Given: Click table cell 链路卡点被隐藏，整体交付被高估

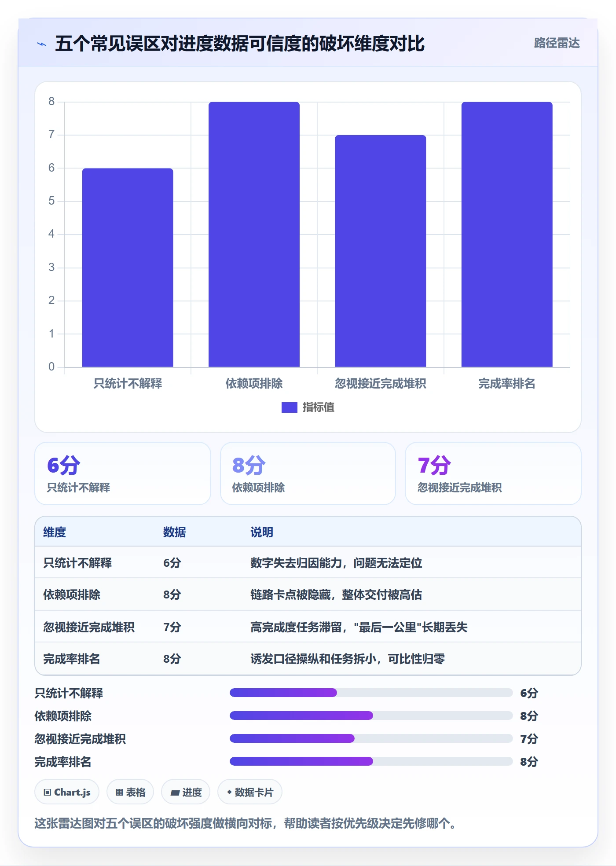Looking at the screenshot, I should click(336, 594).
